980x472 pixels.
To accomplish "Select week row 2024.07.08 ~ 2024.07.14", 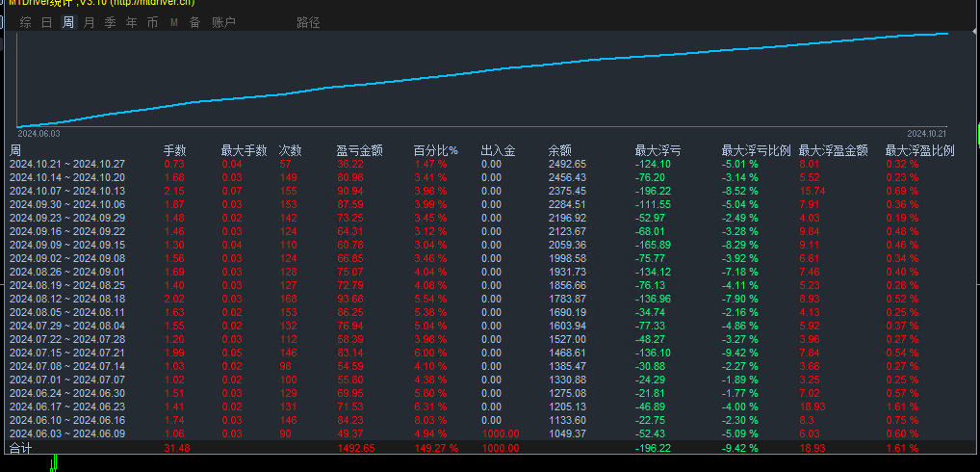I will [x=490, y=366].
